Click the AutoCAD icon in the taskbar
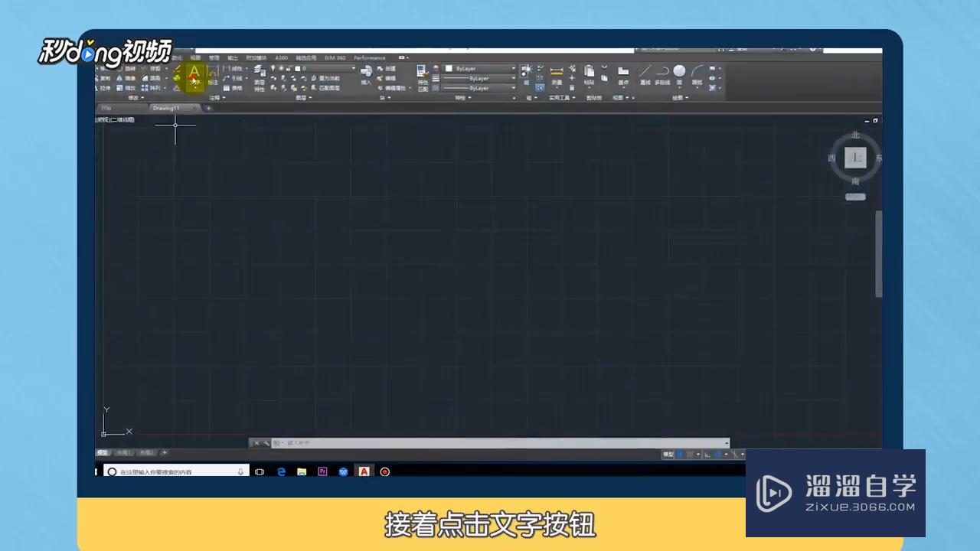The height and width of the screenshot is (551, 980). 364,472
